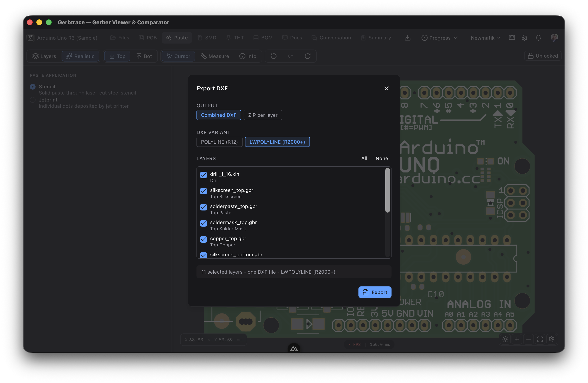
Task: Rotate the board clockwise
Action: [x=308, y=56]
